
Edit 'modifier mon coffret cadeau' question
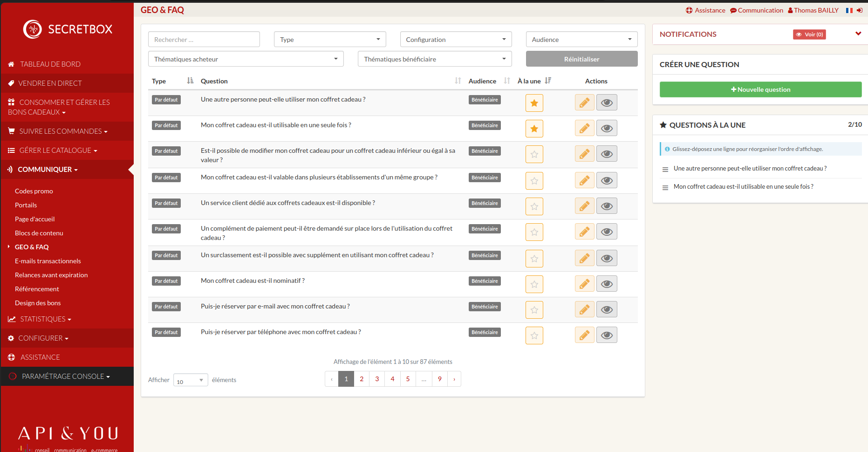click(584, 154)
